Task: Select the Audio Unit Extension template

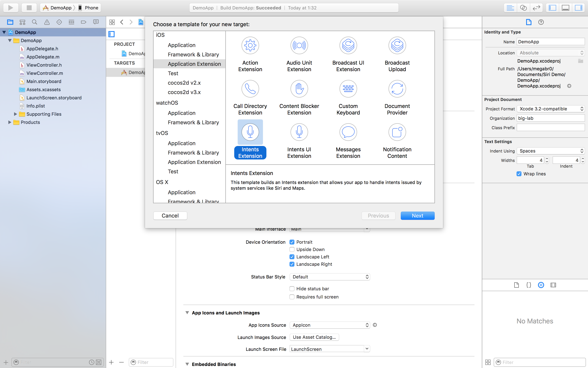Action: [299, 54]
